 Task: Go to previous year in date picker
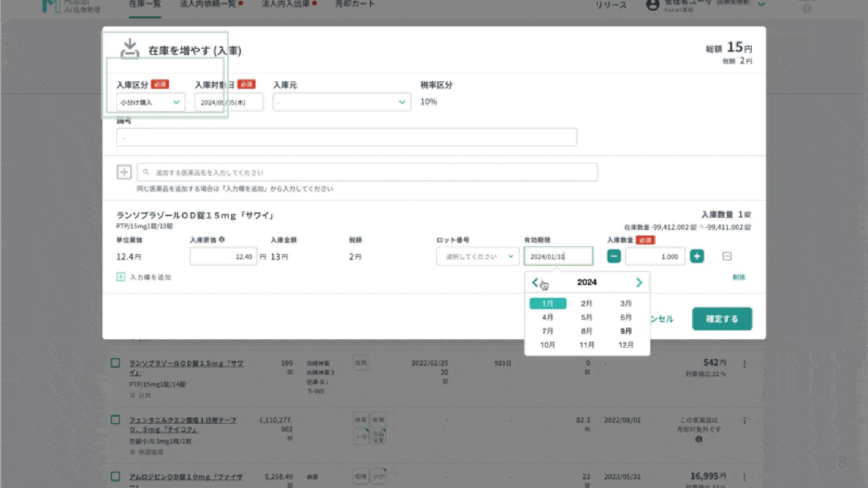(536, 282)
